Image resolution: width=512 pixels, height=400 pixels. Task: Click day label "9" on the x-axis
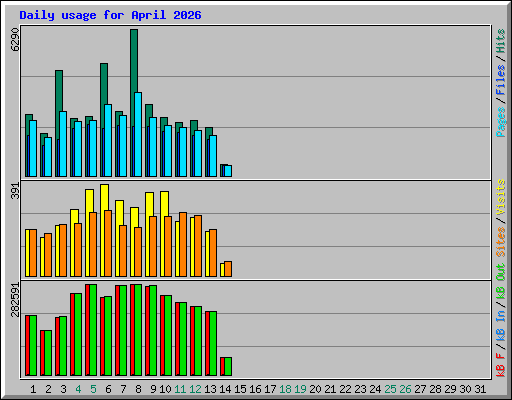point(153,389)
